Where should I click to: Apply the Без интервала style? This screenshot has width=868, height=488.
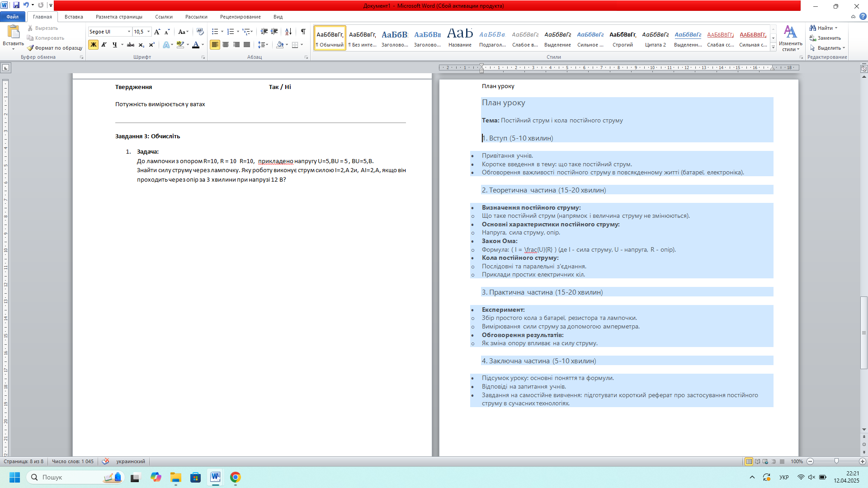[363, 38]
